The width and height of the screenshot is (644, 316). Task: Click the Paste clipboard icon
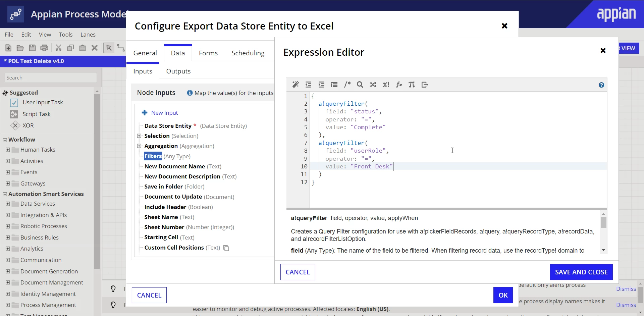pos(83,48)
